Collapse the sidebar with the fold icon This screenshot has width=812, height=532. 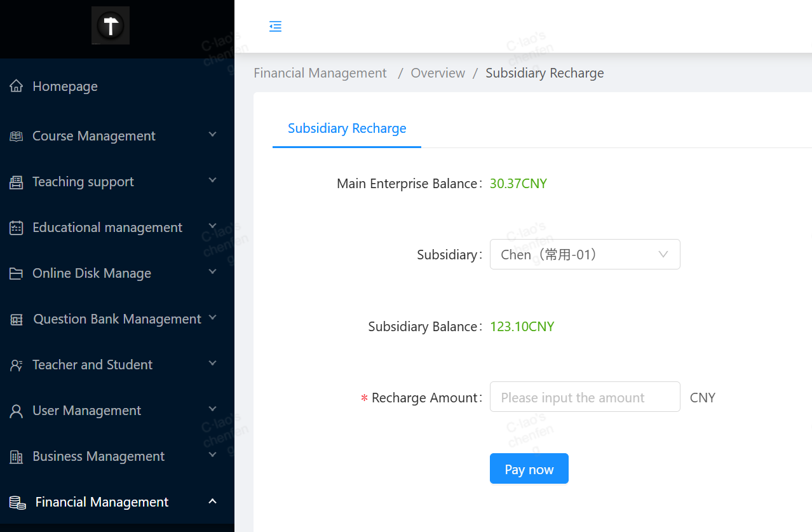(275, 26)
